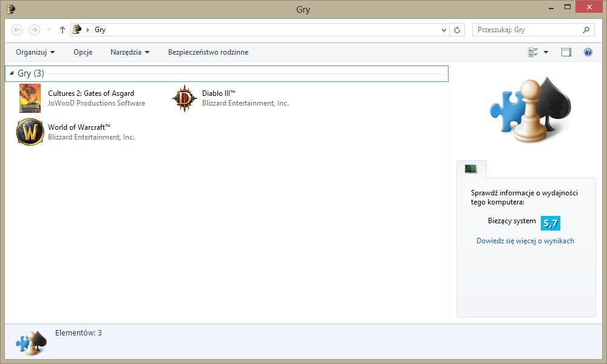Click the large Games icon in preview pane
Screen dimensions: 607x364
(x=531, y=109)
